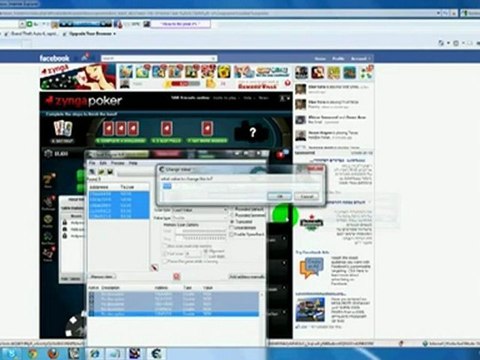The image size is (480, 360).
Task: Go to Facebook Profile link
Action: [x=338, y=59]
